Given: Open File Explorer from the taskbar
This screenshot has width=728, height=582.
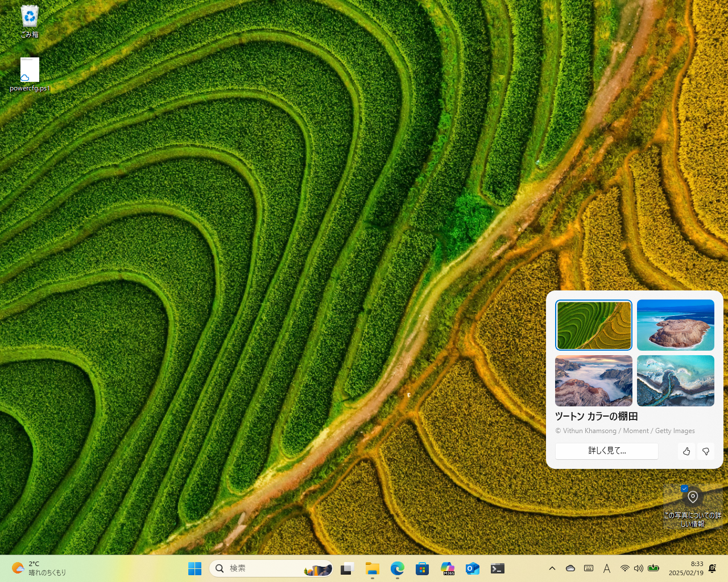Looking at the screenshot, I should [373, 568].
